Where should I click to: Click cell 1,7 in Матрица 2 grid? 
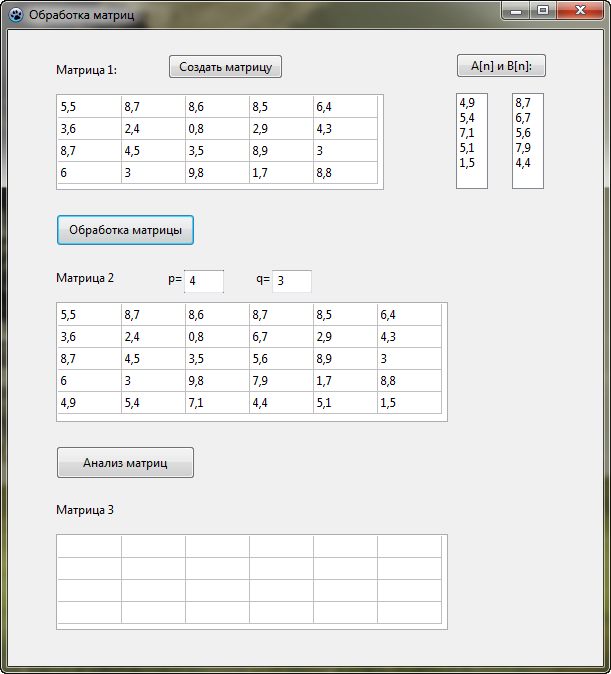click(x=346, y=380)
